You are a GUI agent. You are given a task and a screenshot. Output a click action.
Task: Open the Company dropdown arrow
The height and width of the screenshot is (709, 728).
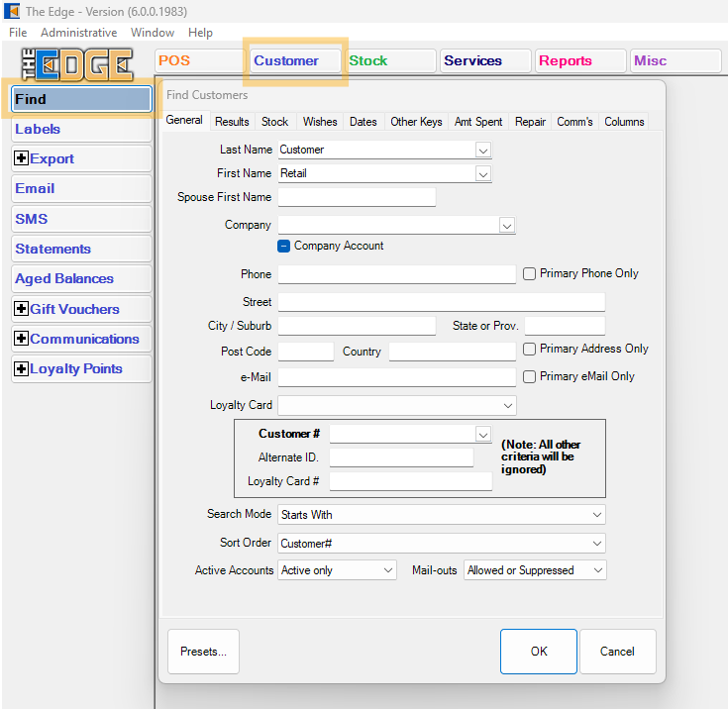[506, 226]
